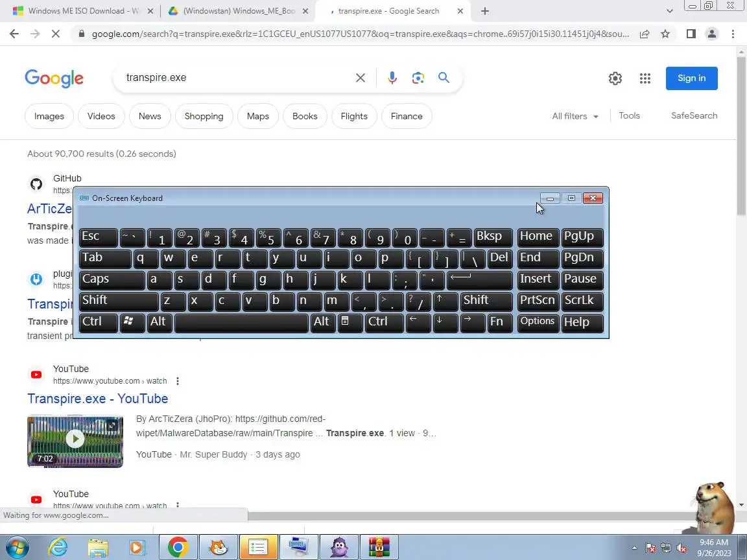Expand the All filters dropdown
The image size is (747, 560).
(575, 116)
